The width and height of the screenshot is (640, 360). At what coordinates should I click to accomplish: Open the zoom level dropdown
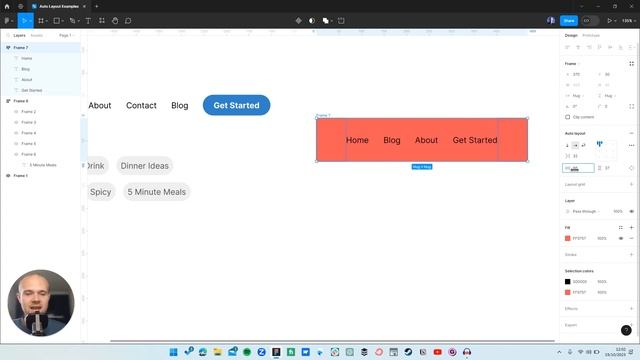point(629,20)
